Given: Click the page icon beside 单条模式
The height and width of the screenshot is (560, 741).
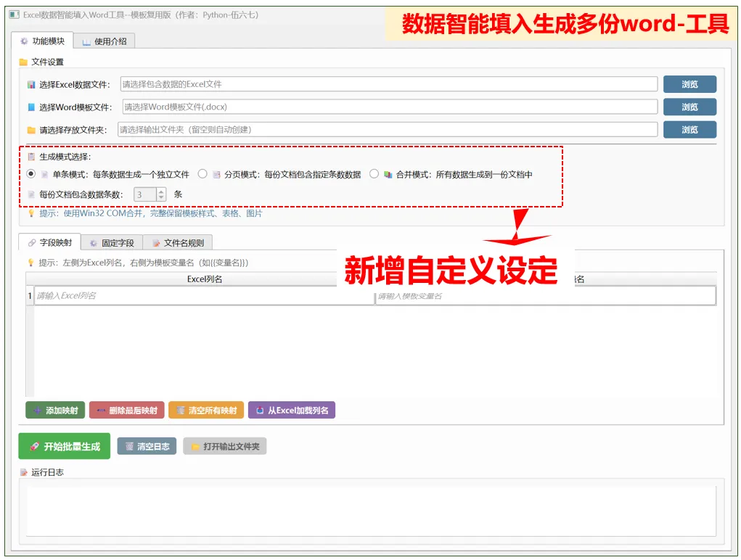Looking at the screenshot, I should 44,175.
